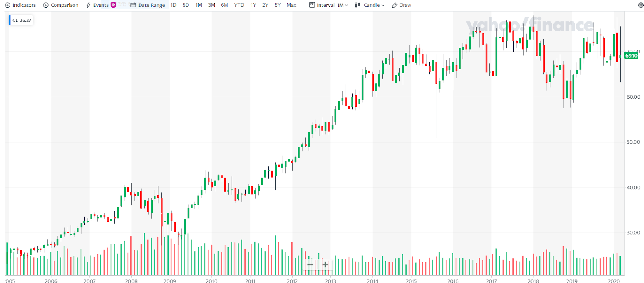Click the Events lightning bolt icon
Screen dimensions: 644x283
[x=88, y=5]
